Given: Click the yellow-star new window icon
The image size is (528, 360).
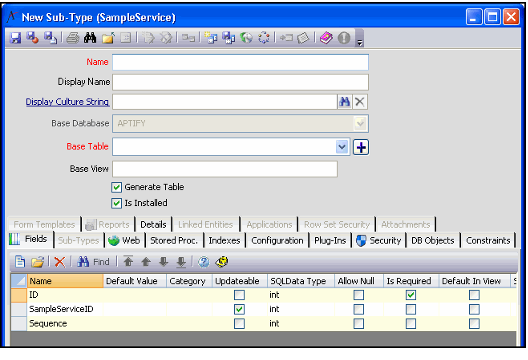Looking at the screenshot, I should [x=211, y=38].
